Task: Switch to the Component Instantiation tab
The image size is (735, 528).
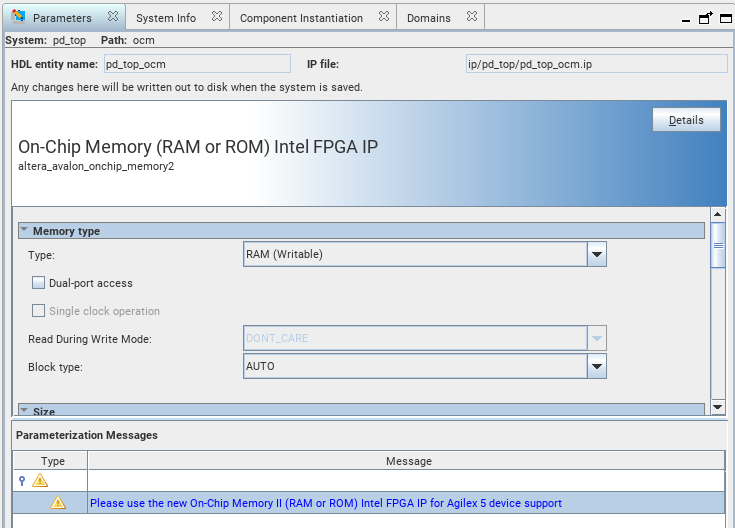Action: pyautogui.click(x=301, y=18)
